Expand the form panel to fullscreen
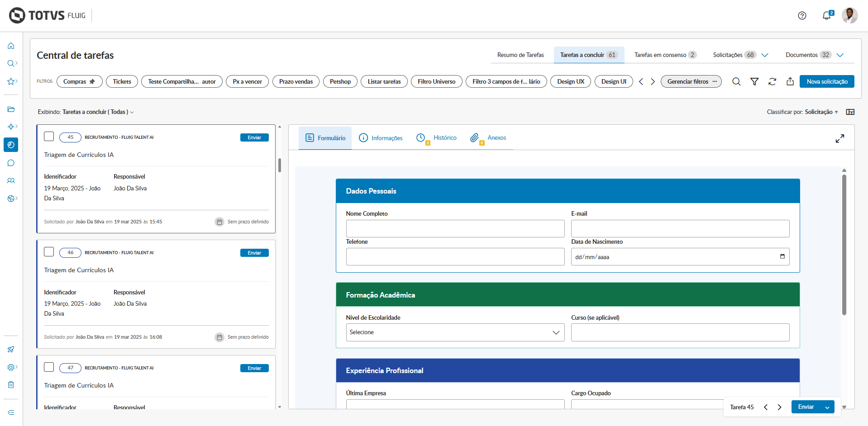 (x=840, y=138)
